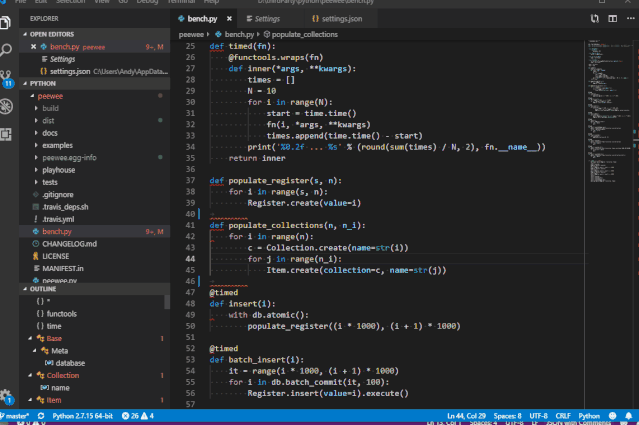Open the editor More Actions ellipsis

[630, 19]
